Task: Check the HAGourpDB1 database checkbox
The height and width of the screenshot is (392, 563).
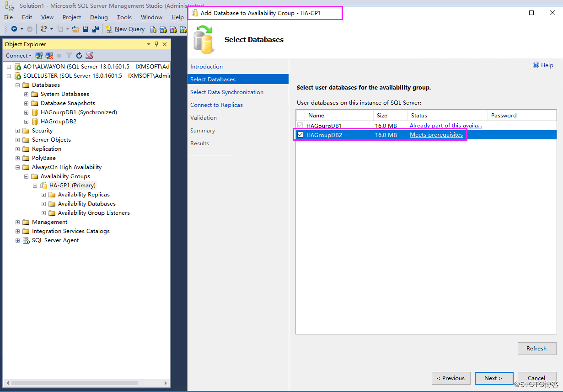Action: point(300,125)
